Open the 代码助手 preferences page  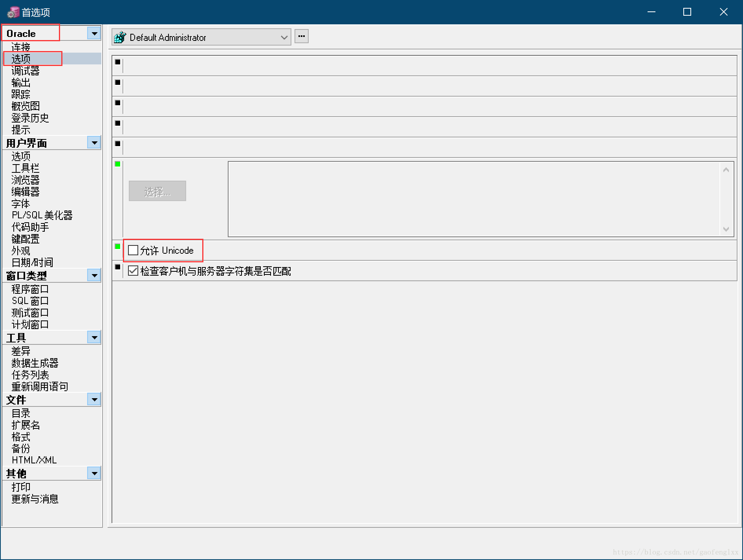(x=30, y=227)
